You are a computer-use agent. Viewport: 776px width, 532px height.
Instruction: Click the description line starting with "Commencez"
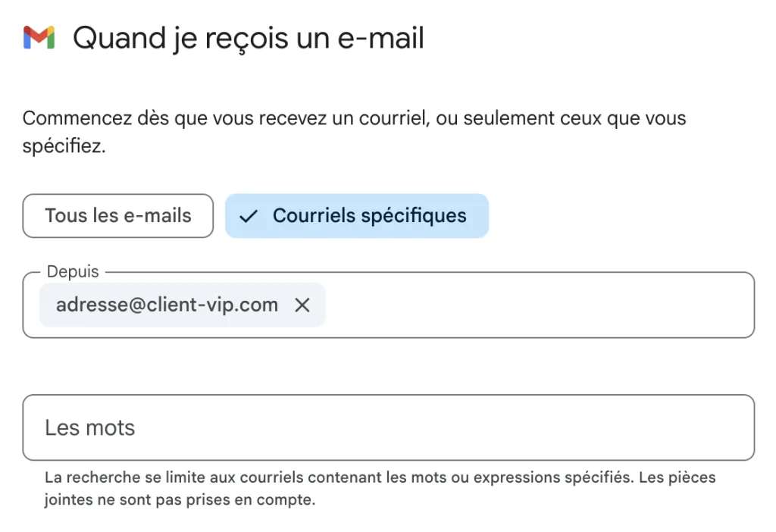(354, 119)
